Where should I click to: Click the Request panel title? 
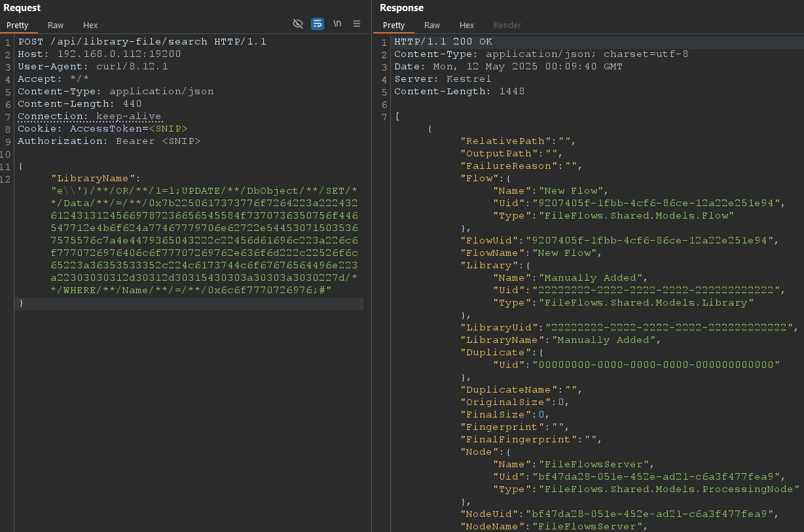22,8
